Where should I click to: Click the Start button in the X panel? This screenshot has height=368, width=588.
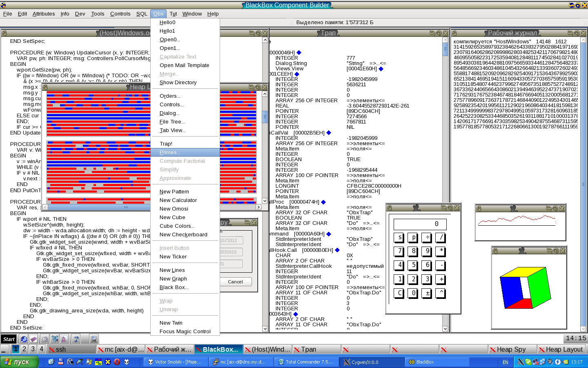9,339
